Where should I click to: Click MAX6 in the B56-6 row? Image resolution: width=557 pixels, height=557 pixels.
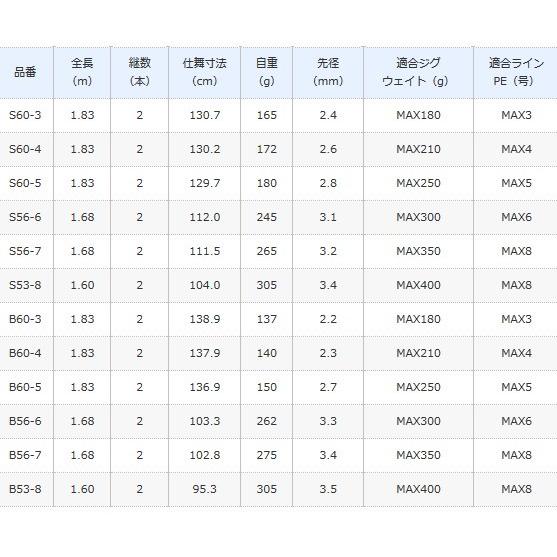click(x=517, y=421)
